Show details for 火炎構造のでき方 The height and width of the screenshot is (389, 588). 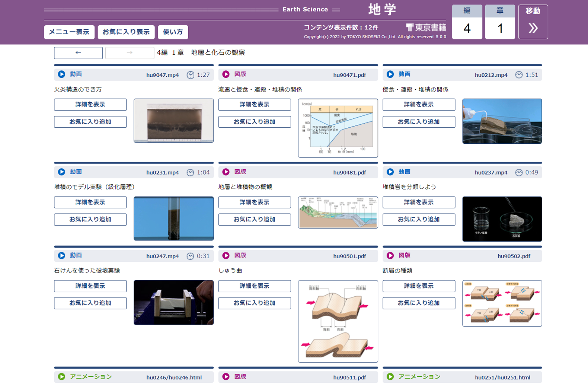pos(90,105)
